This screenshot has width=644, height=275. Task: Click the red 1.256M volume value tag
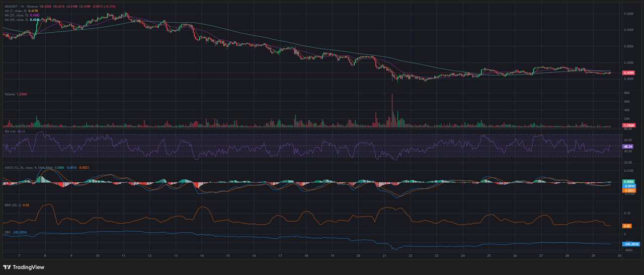click(629, 125)
